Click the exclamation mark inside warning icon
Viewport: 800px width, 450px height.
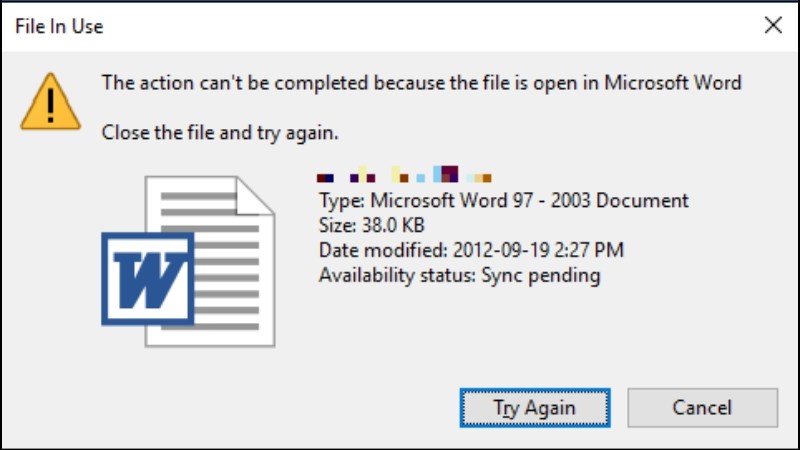coord(50,106)
